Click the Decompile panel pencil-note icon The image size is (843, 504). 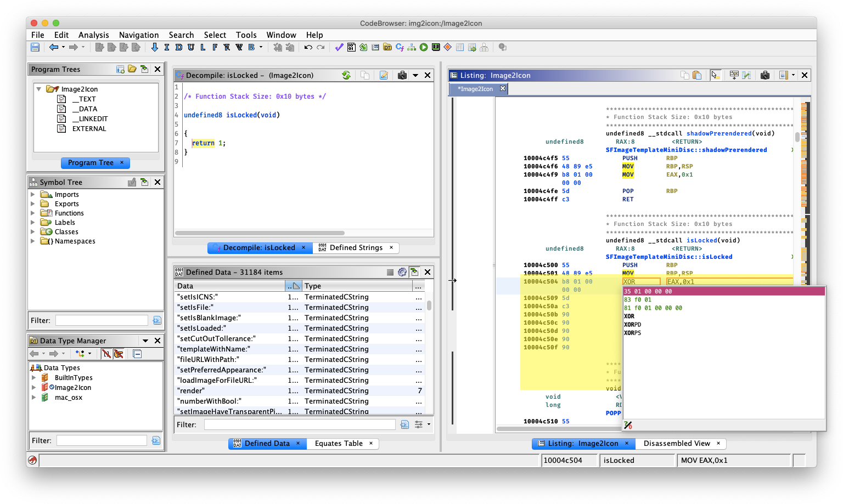coord(384,75)
